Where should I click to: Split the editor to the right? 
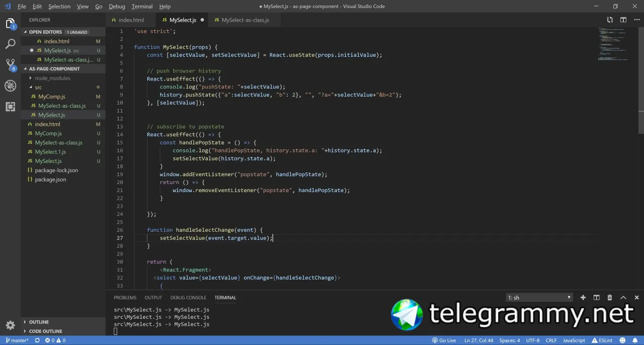click(x=623, y=20)
